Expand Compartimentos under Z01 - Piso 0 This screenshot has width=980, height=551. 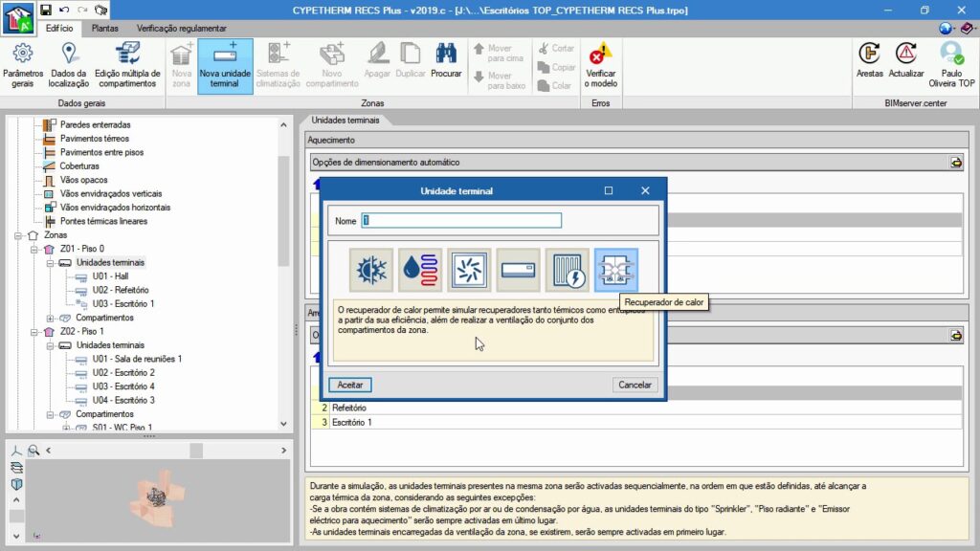tap(51, 318)
